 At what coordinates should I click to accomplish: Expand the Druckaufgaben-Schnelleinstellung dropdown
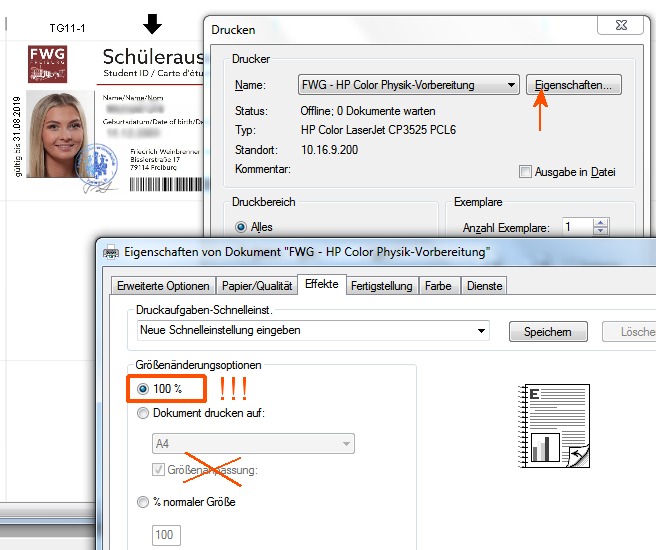point(481,330)
